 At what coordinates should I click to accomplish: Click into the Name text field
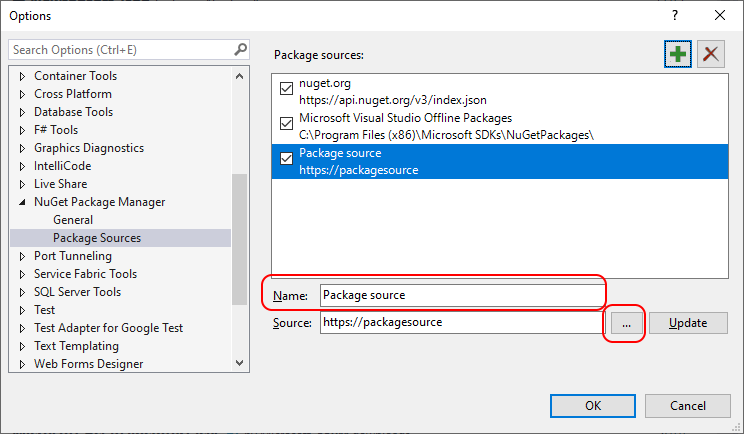click(460, 295)
